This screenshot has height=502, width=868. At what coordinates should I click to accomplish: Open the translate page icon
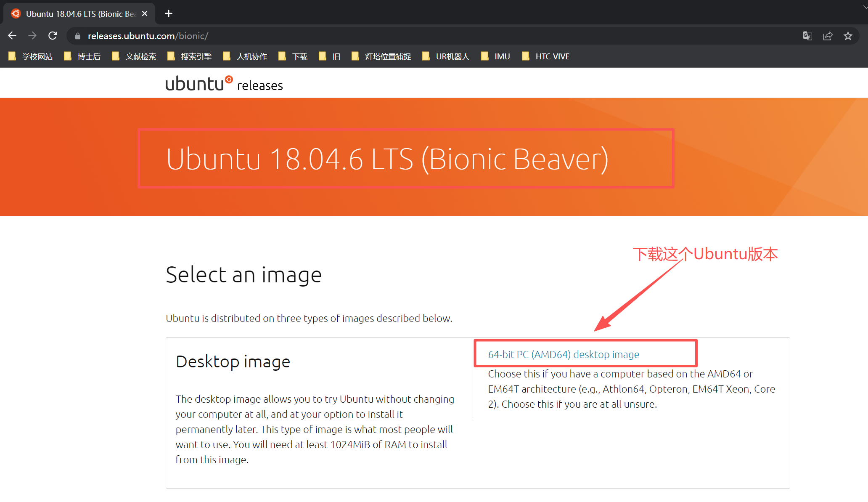(807, 36)
